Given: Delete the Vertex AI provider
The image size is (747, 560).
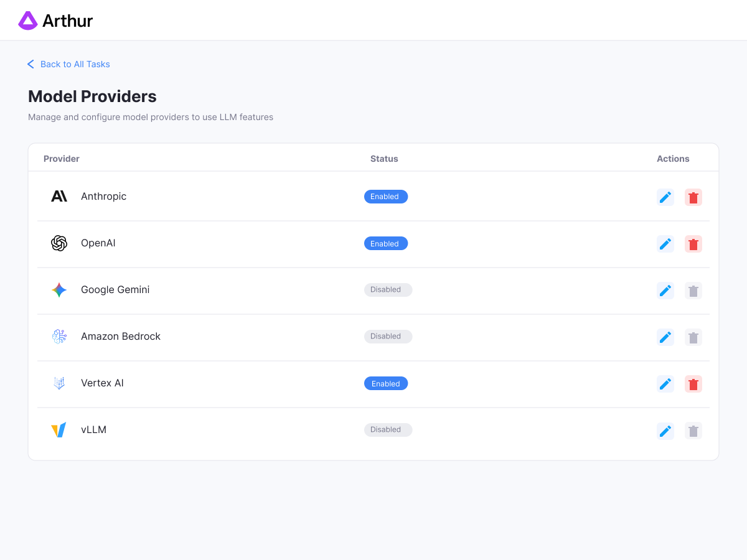Looking at the screenshot, I should click(x=693, y=383).
